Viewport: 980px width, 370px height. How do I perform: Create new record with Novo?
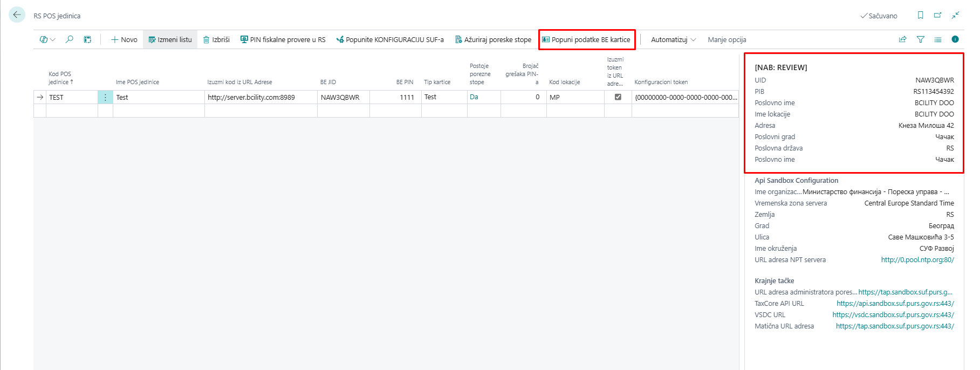(124, 39)
